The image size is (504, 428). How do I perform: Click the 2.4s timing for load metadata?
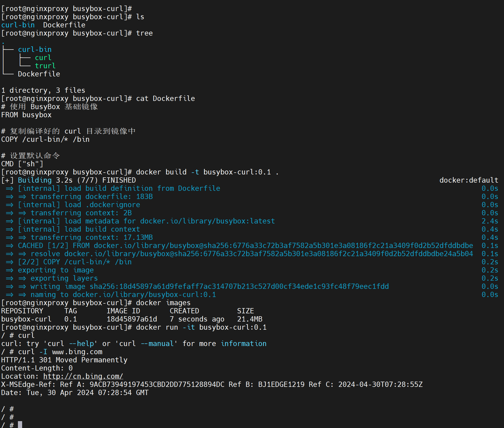click(490, 221)
